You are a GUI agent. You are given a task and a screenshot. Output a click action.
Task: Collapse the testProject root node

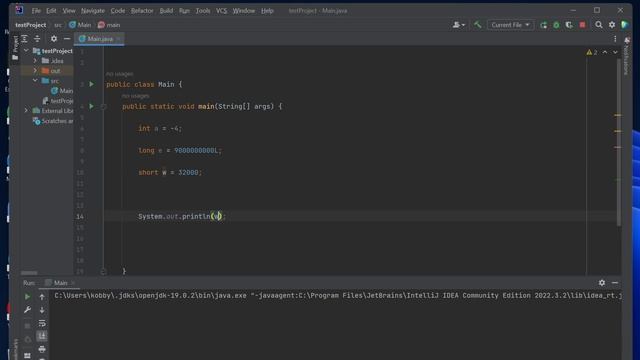tap(26, 51)
